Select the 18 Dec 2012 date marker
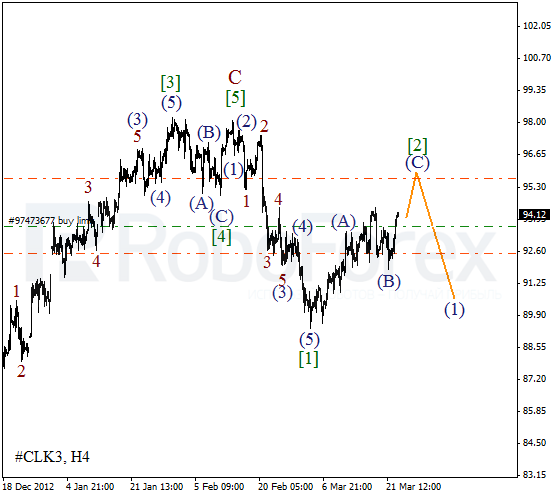557x495 pixels. coord(28,486)
